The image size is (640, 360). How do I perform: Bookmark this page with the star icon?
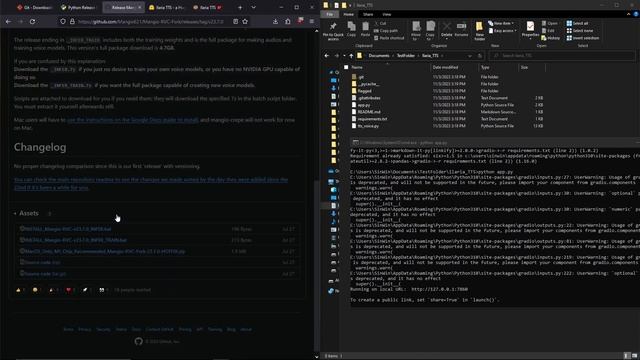(245, 21)
